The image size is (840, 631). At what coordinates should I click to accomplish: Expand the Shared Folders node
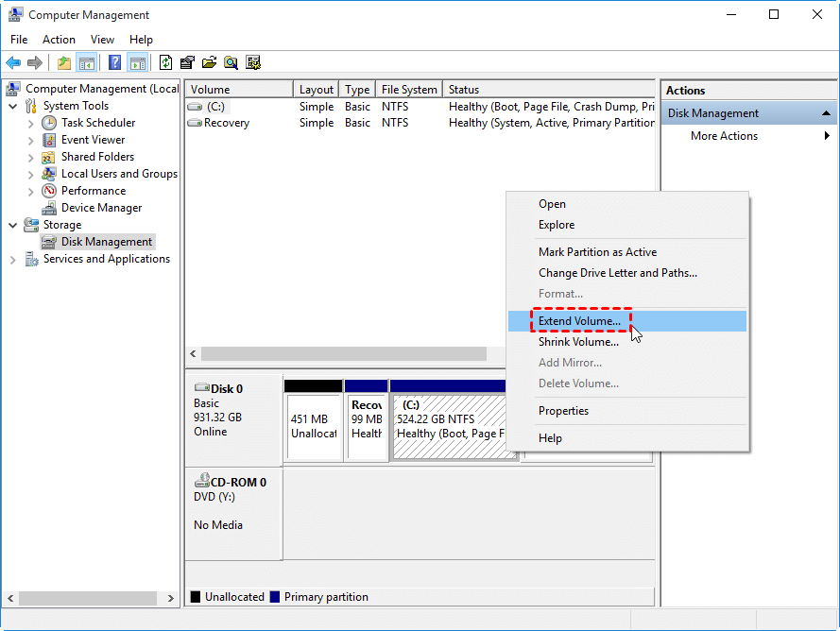[x=30, y=158]
